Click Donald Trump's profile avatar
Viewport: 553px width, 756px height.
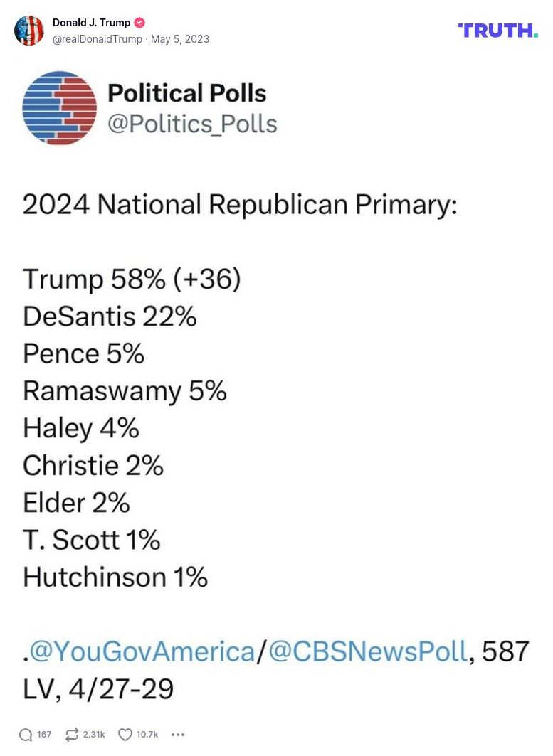pos(29,31)
